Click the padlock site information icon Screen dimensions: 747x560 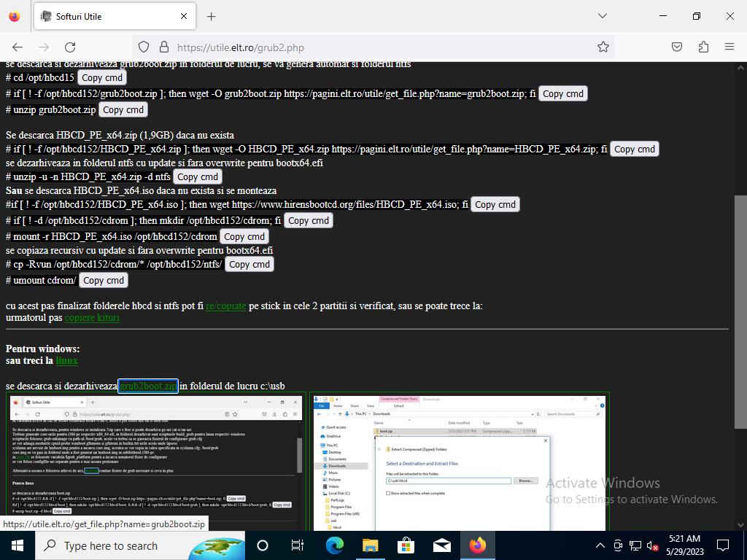pyautogui.click(x=163, y=47)
